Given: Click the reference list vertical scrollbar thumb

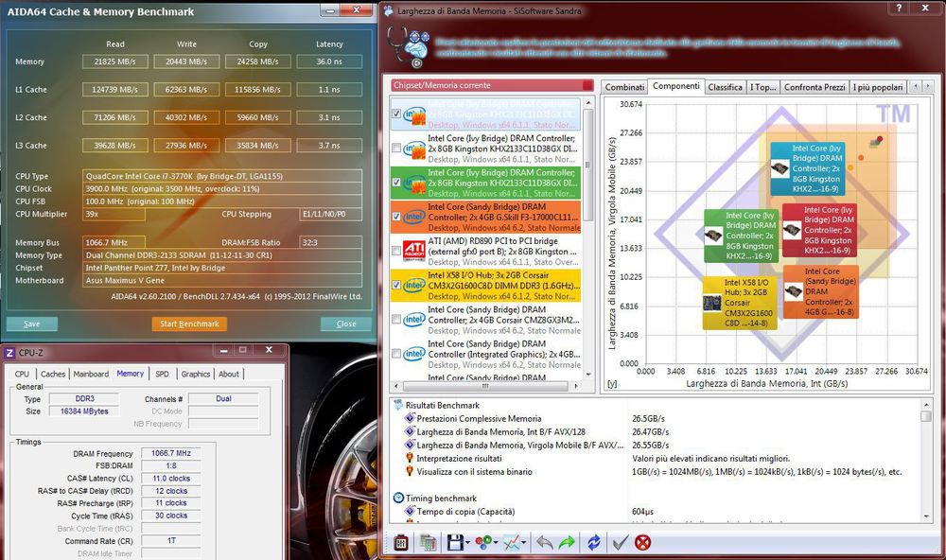Looking at the screenshot, I should 587,165.
